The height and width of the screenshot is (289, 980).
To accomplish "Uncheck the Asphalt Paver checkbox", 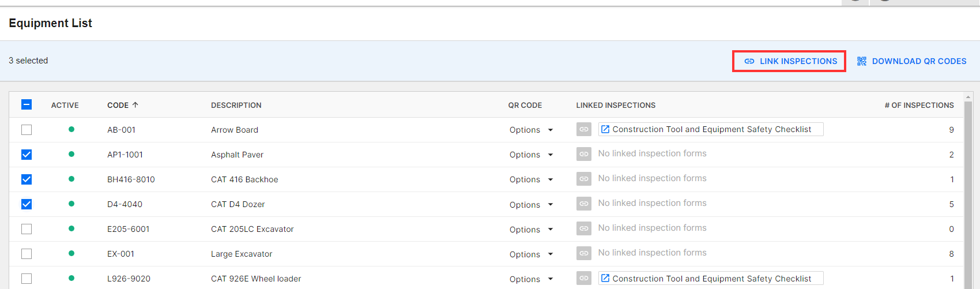I will coord(27,155).
